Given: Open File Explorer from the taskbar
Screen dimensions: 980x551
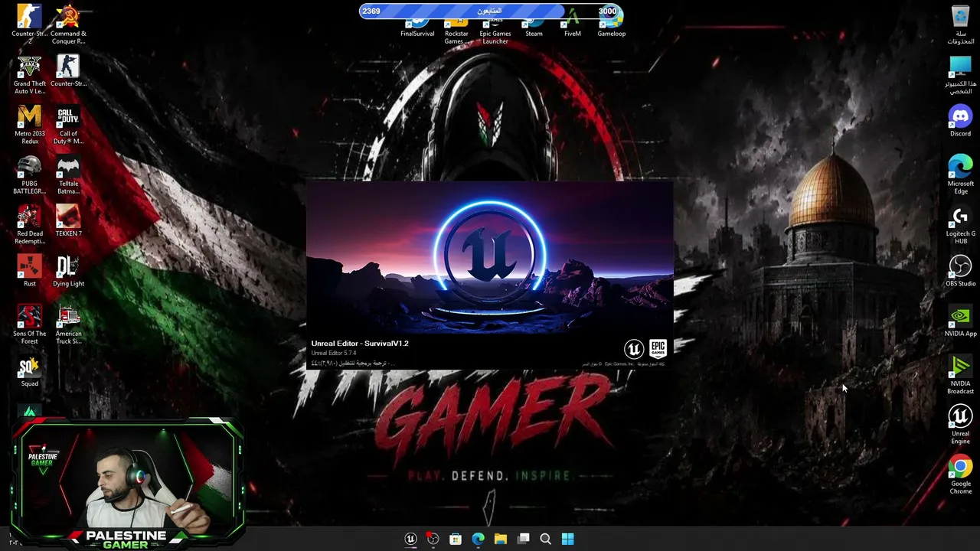Looking at the screenshot, I should 501,539.
